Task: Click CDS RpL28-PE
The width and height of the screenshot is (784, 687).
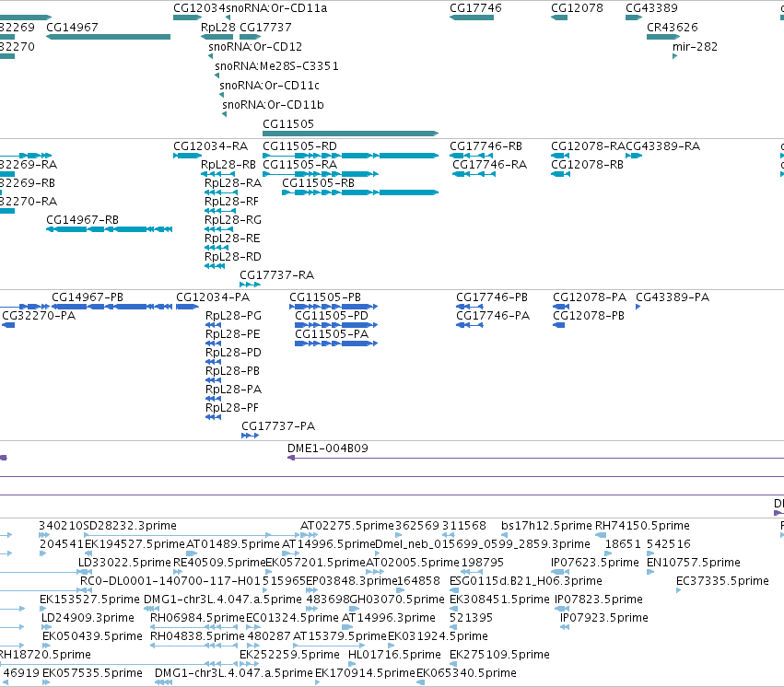Action: click(233, 334)
